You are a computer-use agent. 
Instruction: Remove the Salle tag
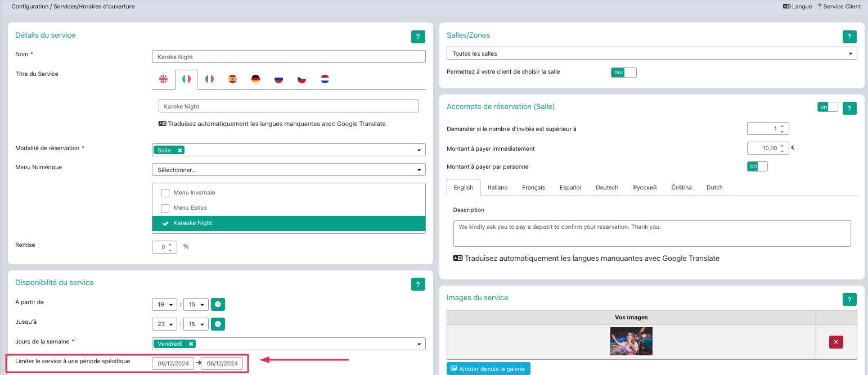[x=179, y=150]
